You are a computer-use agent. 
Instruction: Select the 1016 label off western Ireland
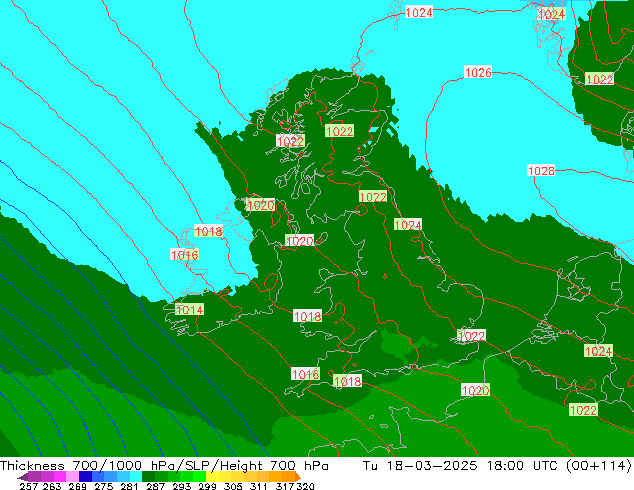tap(184, 255)
